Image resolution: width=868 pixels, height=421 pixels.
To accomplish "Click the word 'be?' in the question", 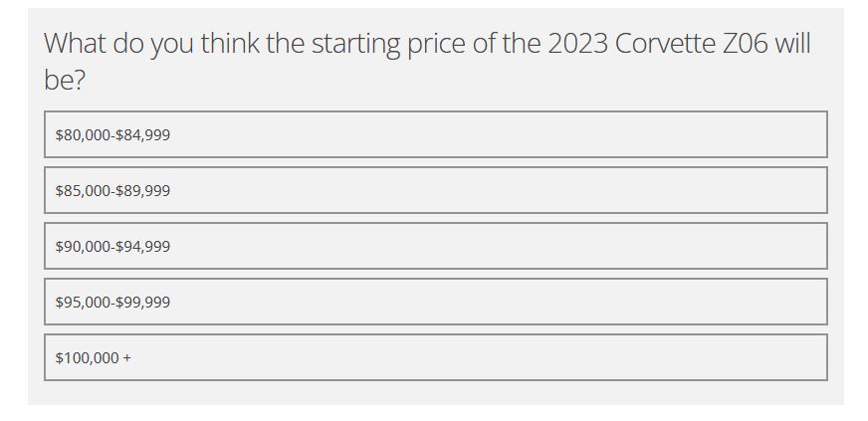I will pos(65,81).
